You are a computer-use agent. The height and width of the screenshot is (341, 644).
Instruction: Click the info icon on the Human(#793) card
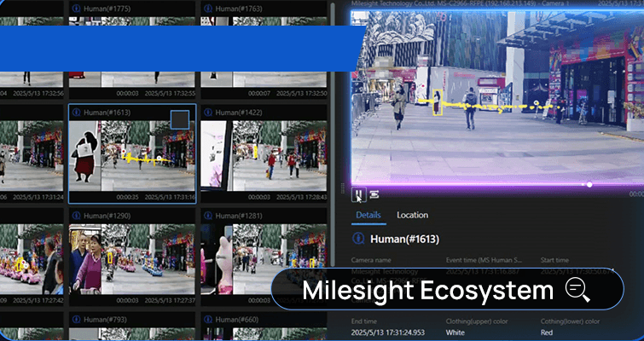coord(76,319)
